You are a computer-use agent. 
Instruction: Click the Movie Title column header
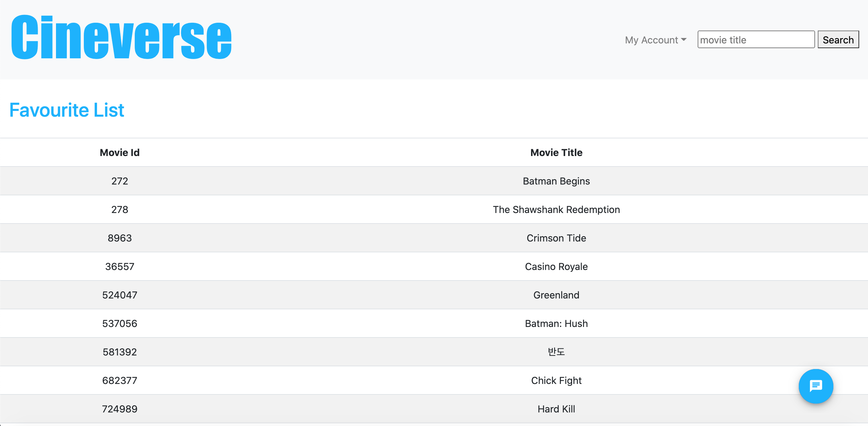click(556, 153)
